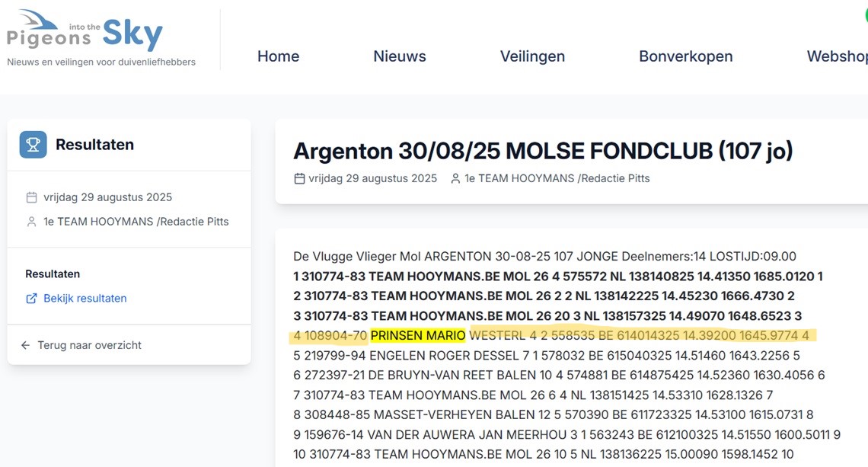868x467 pixels.
Task: Navigate to Bonverkopen in the top menu
Action: 685,56
